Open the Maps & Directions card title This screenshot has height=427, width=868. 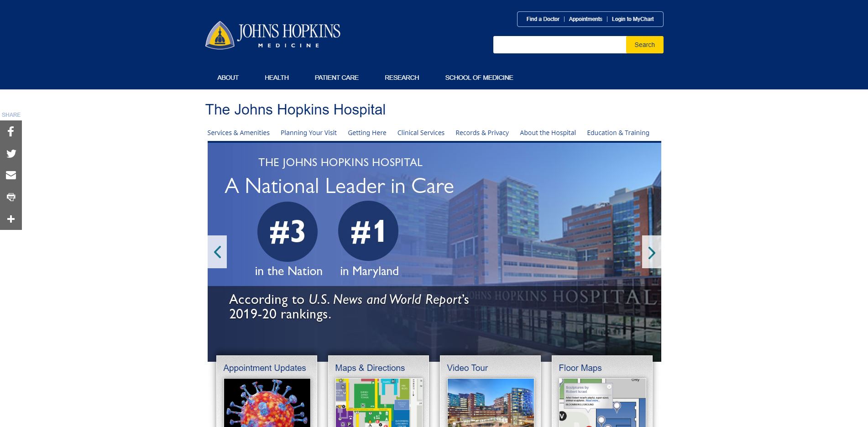pyautogui.click(x=370, y=368)
